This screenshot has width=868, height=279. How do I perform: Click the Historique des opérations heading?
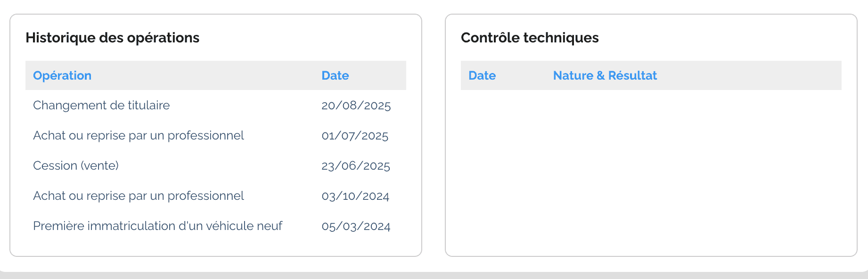coord(112,38)
